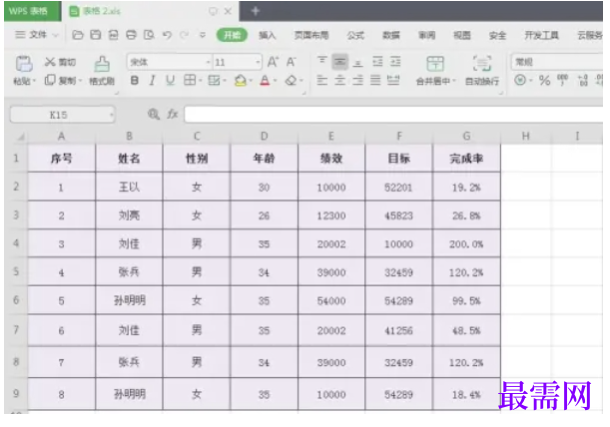Click the Auto Wrap (自动换行) button
The height and width of the screenshot is (427, 610).
coord(482,71)
